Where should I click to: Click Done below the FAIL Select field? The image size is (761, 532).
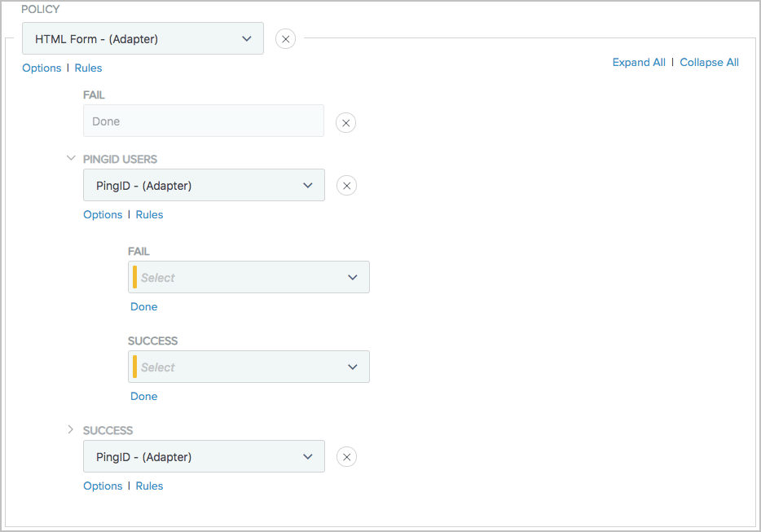(x=143, y=306)
